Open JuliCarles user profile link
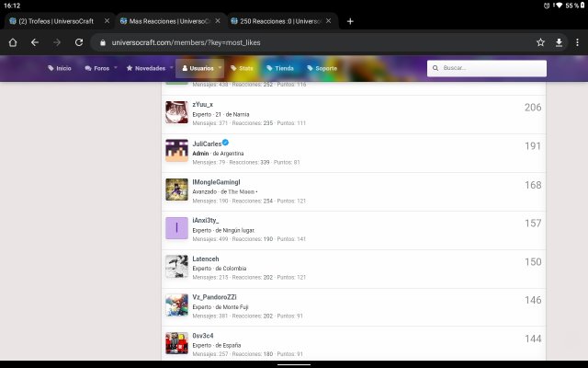Screen dimensions: 588x368 (207, 144)
